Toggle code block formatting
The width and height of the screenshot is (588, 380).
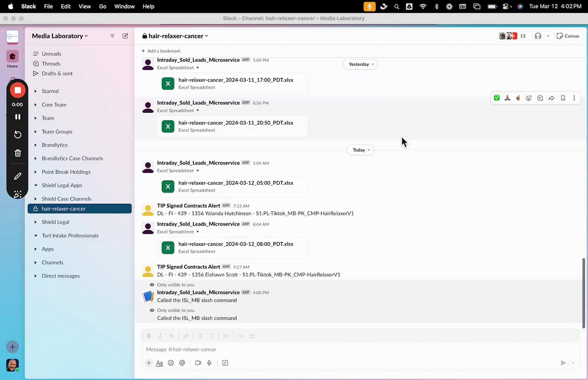pyautogui.click(x=252, y=336)
